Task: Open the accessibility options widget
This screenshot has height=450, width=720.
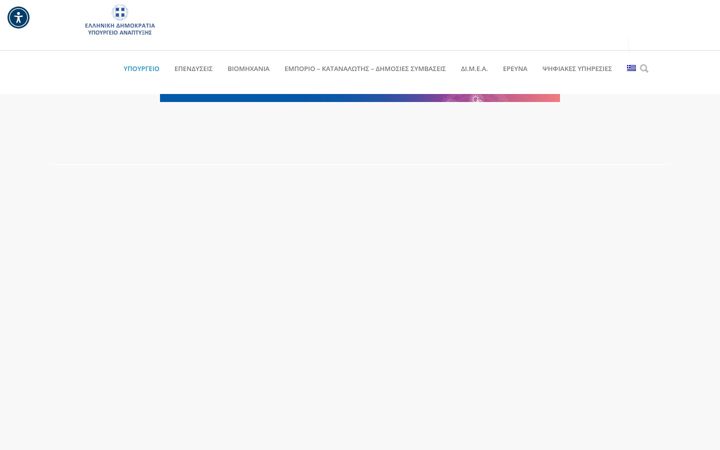Action: coord(18,17)
